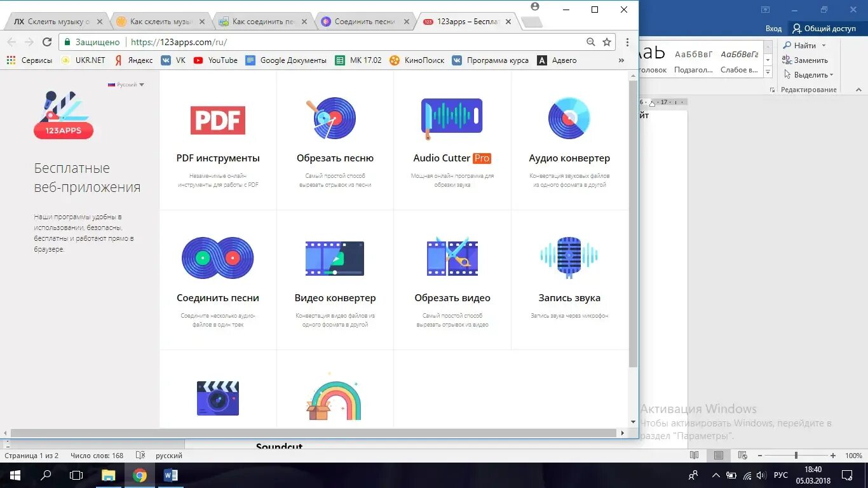Open the Сервисы apps bookmark
The height and width of the screenshot is (488, 868).
click(29, 60)
